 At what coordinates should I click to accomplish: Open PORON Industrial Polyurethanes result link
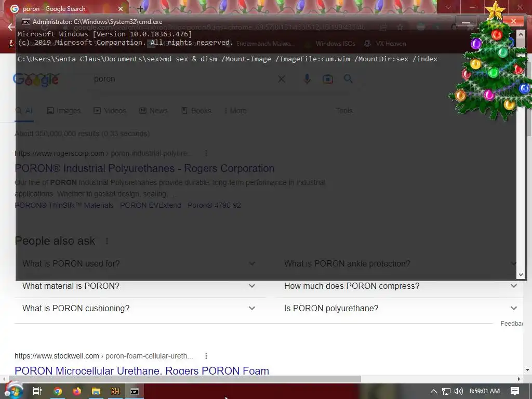[x=144, y=168]
